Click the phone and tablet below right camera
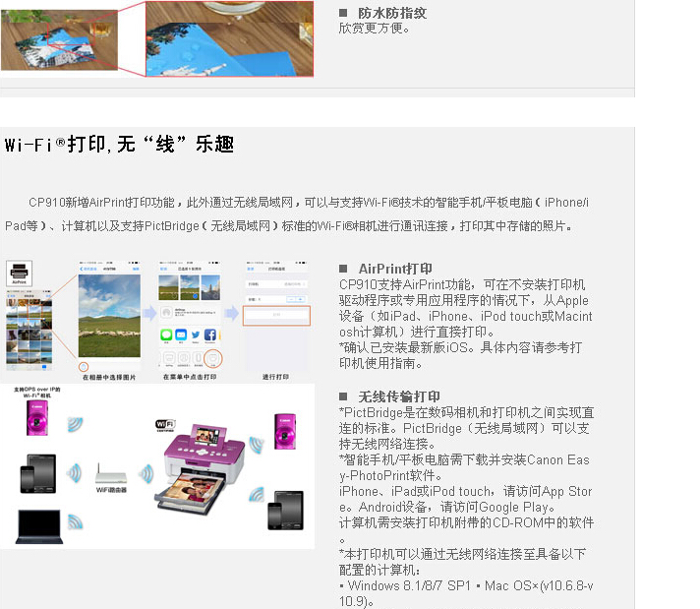700x609 pixels. (286, 511)
